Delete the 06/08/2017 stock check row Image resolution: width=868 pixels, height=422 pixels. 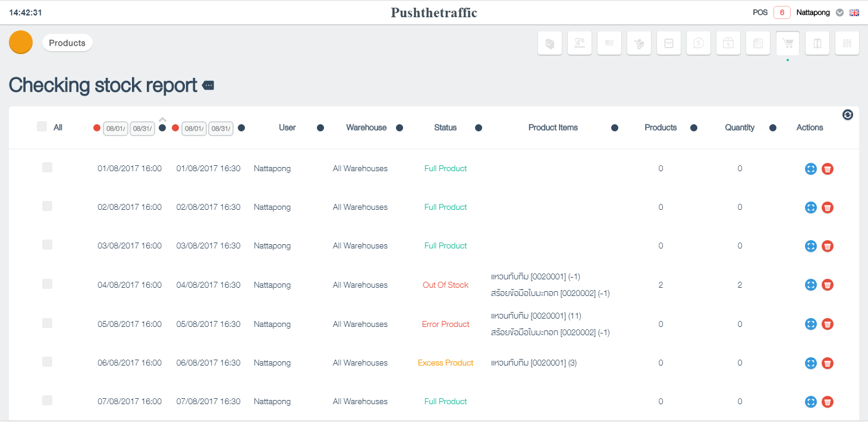point(828,363)
